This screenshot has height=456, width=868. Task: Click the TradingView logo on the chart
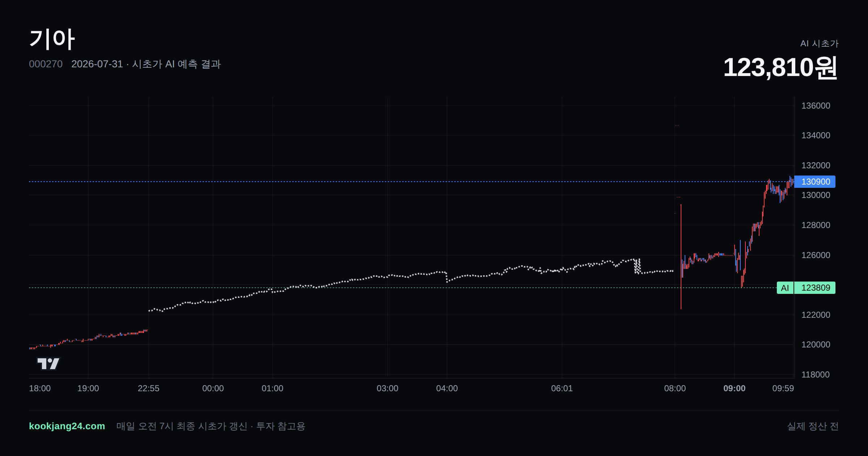coord(48,363)
